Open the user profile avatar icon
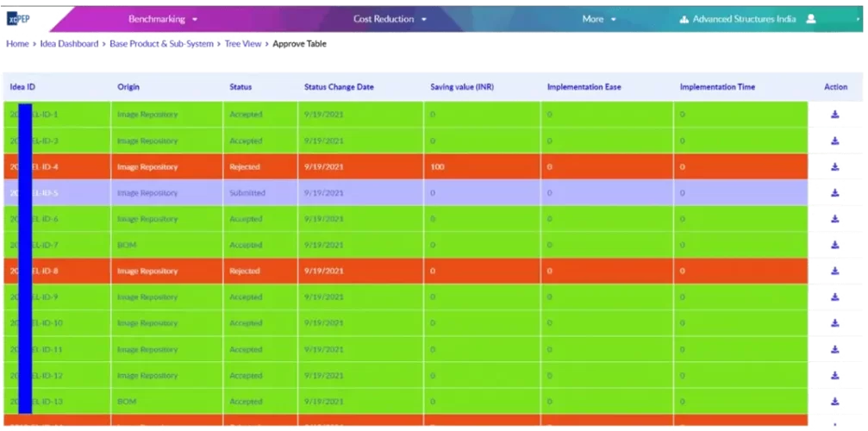Viewport: 868px width, 431px height. tap(811, 19)
